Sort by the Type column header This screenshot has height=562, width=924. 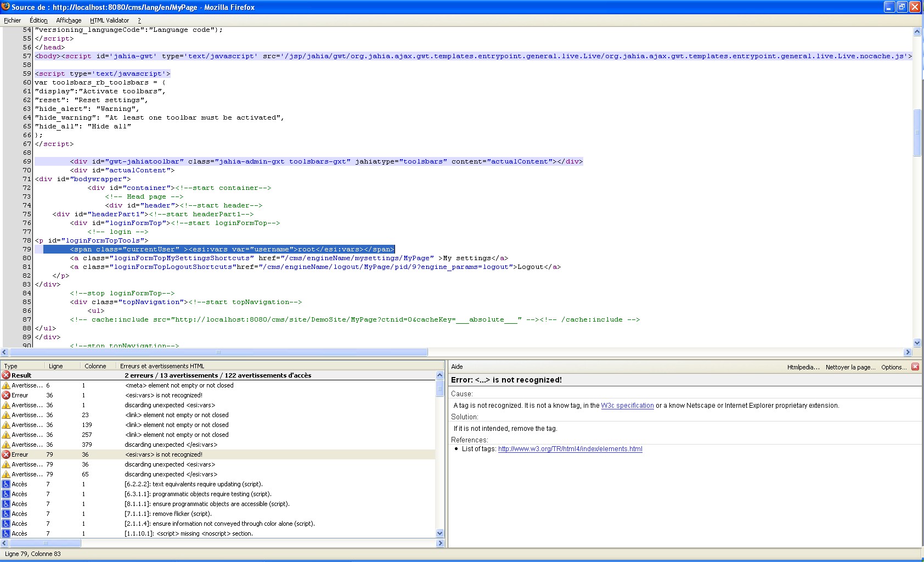(22, 366)
